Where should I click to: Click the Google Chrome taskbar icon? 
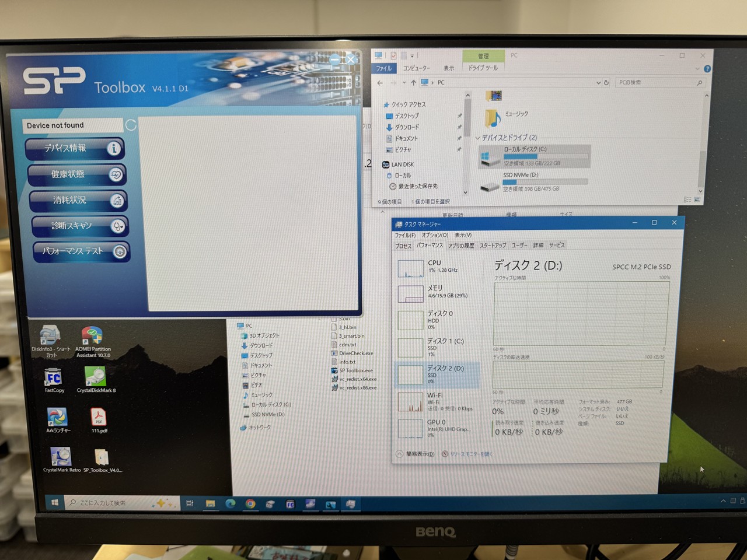[x=250, y=504]
